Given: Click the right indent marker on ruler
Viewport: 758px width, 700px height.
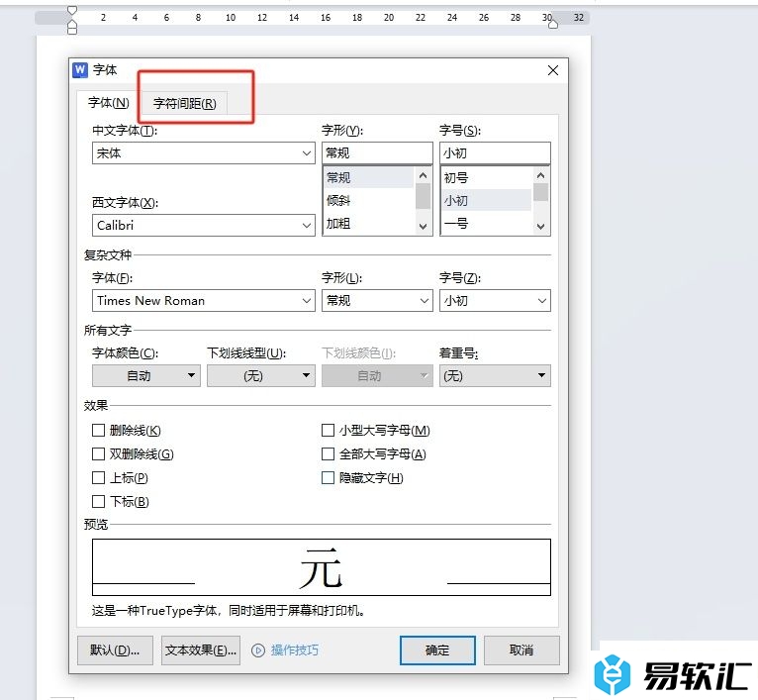Looking at the screenshot, I should pos(552,24).
